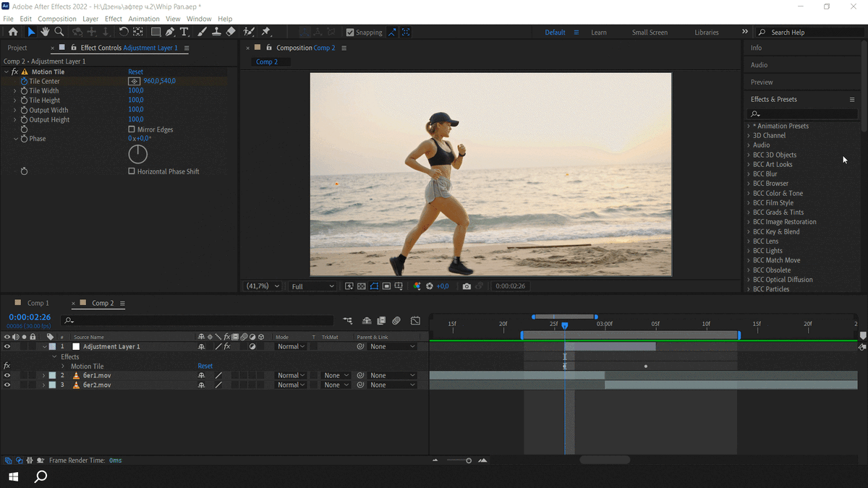868x488 pixels.
Task: Select the Clone Stamp tool
Action: click(216, 32)
